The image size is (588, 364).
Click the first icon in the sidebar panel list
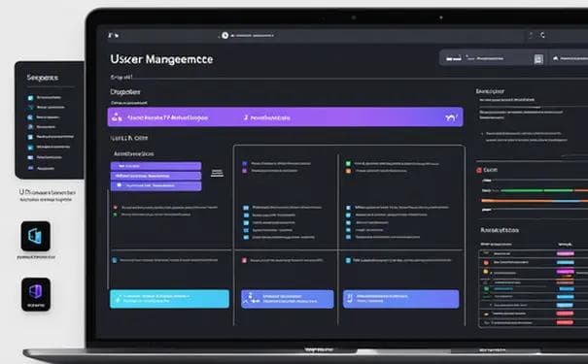tap(30, 98)
